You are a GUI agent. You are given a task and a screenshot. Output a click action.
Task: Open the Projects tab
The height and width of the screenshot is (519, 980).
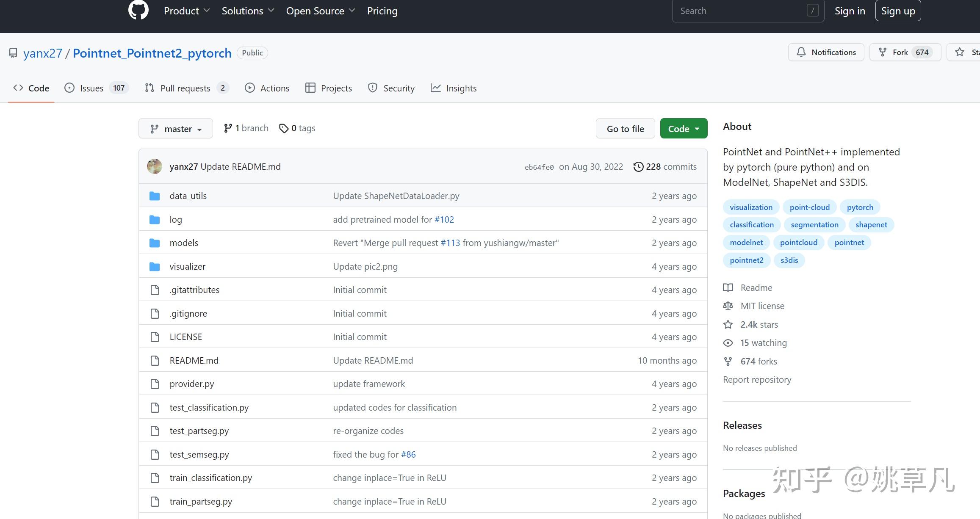(x=329, y=88)
